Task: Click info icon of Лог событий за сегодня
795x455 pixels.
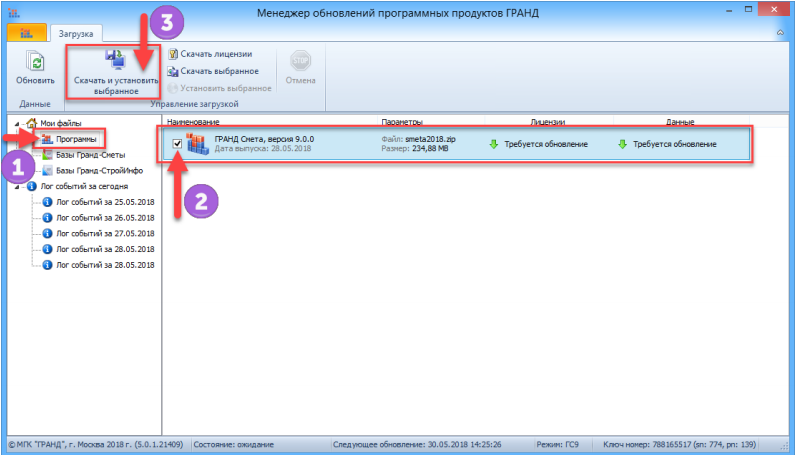Action: tap(31, 186)
